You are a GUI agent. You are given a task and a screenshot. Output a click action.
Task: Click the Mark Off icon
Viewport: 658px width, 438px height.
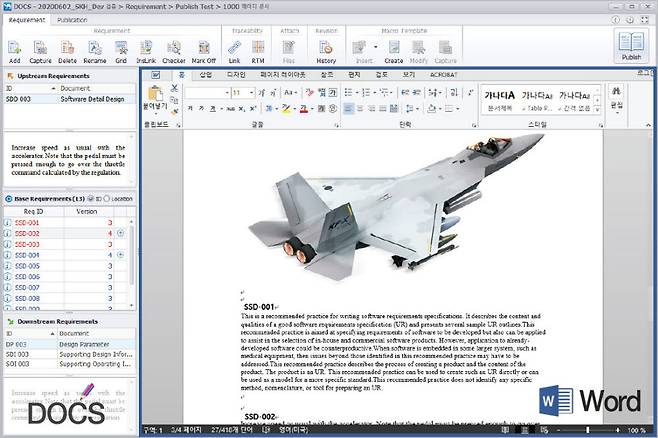tap(204, 48)
